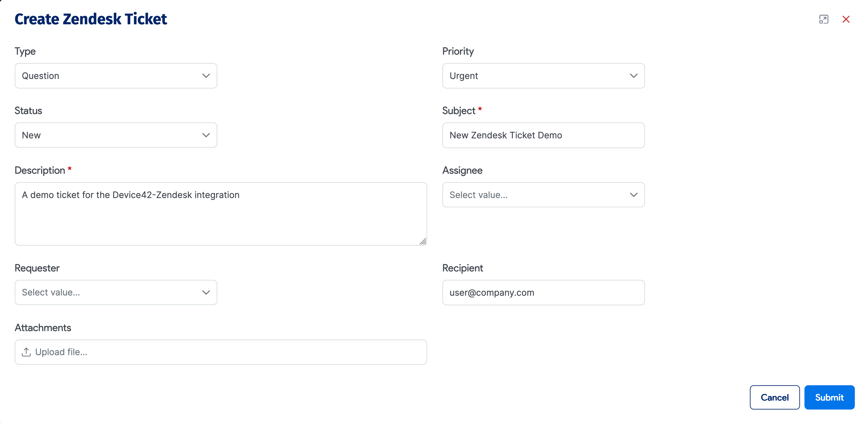Image resolution: width=868 pixels, height=423 pixels.
Task: Click the chevron on the Type selector
Action: tap(206, 76)
